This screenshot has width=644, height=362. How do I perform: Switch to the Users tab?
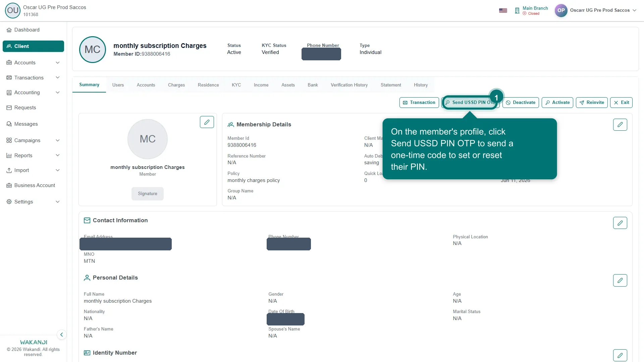pos(118,85)
